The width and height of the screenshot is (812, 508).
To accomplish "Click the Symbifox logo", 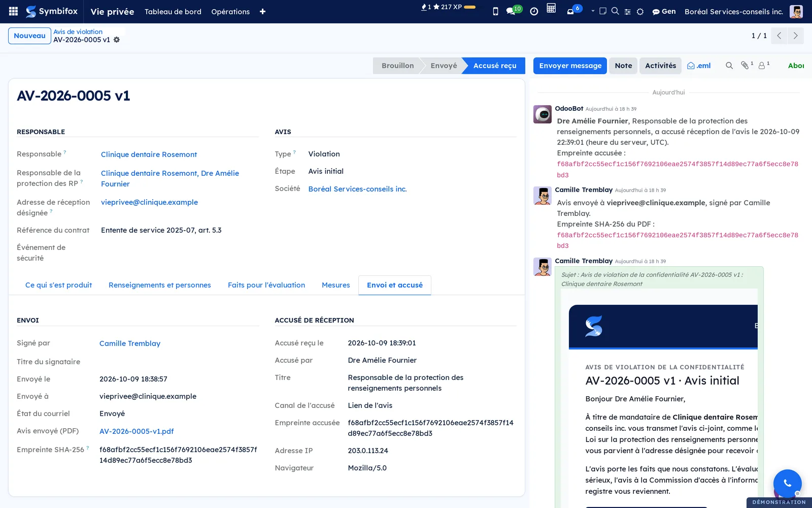I will 52,11.
